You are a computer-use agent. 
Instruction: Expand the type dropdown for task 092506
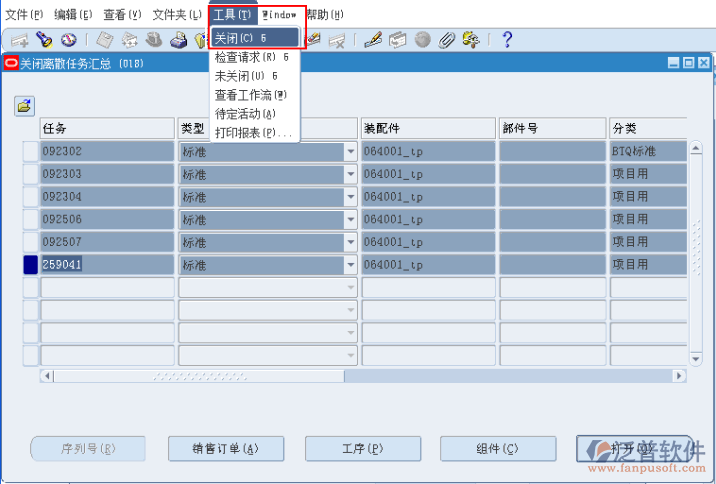(350, 220)
